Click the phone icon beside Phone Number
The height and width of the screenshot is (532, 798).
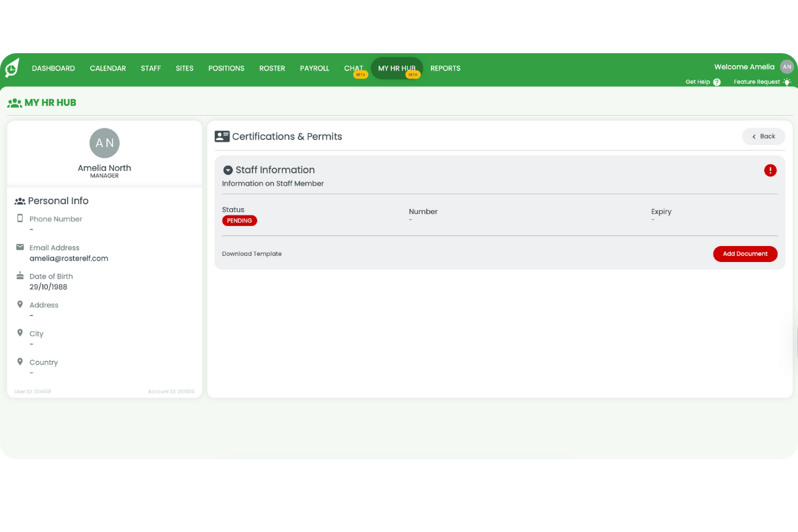click(x=21, y=218)
